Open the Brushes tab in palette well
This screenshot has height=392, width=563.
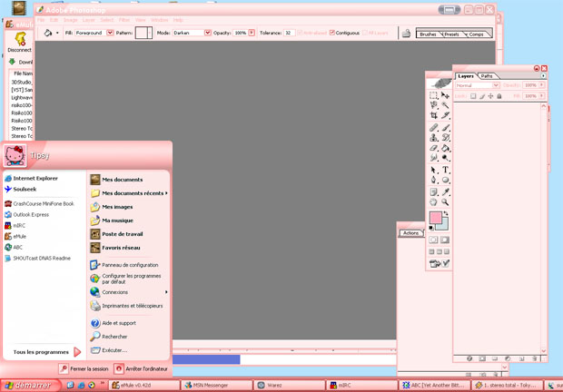(428, 34)
